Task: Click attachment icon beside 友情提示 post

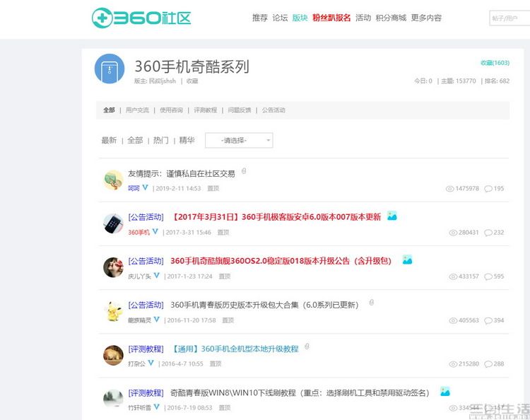Action: tap(244, 172)
